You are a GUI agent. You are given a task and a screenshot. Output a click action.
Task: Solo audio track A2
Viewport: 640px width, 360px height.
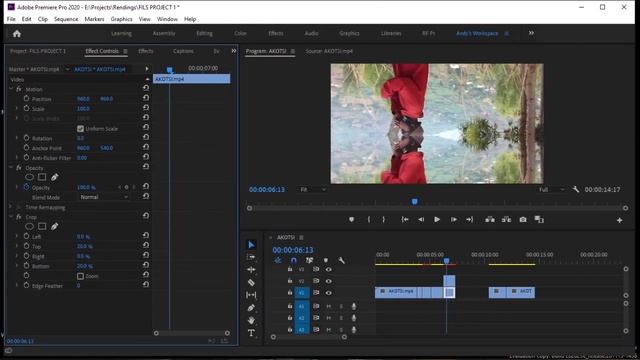pos(341,318)
